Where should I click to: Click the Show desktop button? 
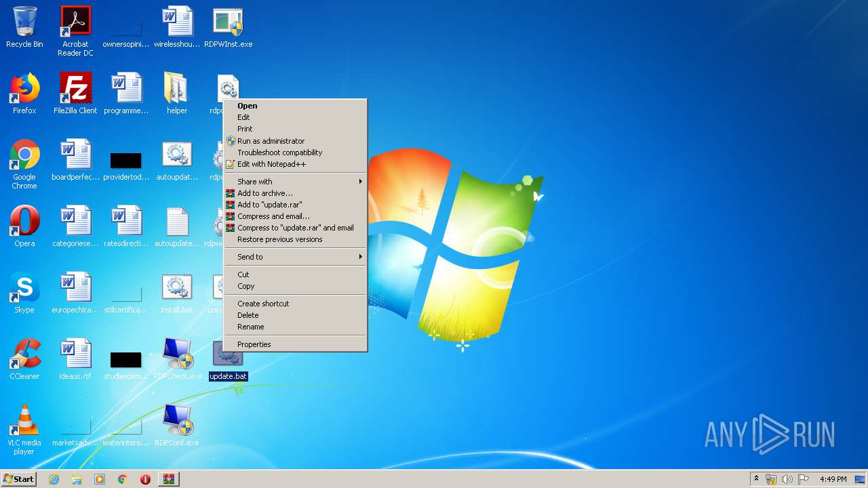pyautogui.click(x=861, y=479)
